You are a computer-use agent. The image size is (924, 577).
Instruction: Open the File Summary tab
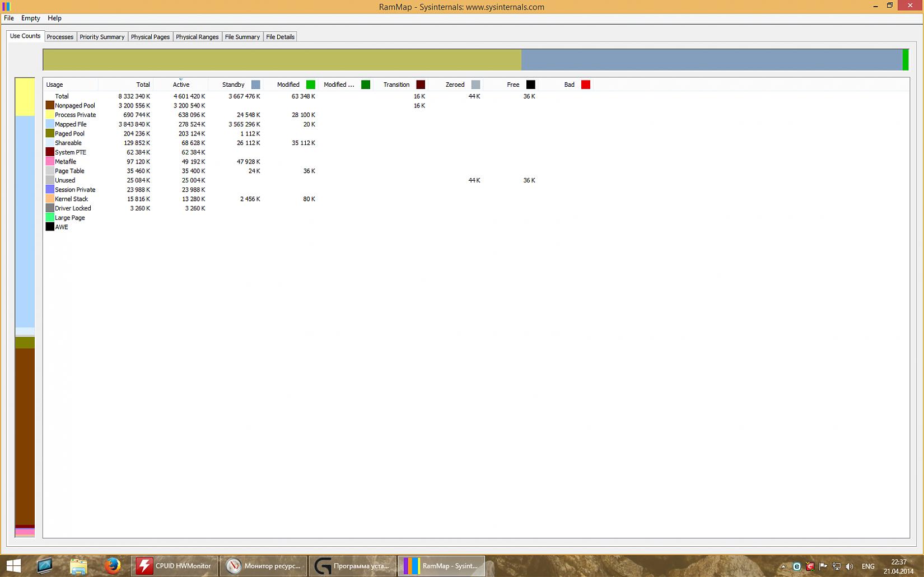242,37
